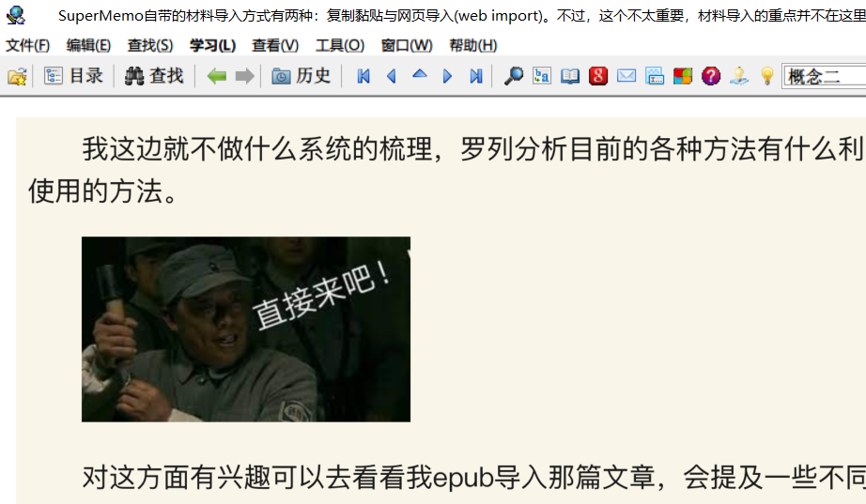Click the magnifying glass search icon
The image size is (866, 504).
[x=513, y=76]
